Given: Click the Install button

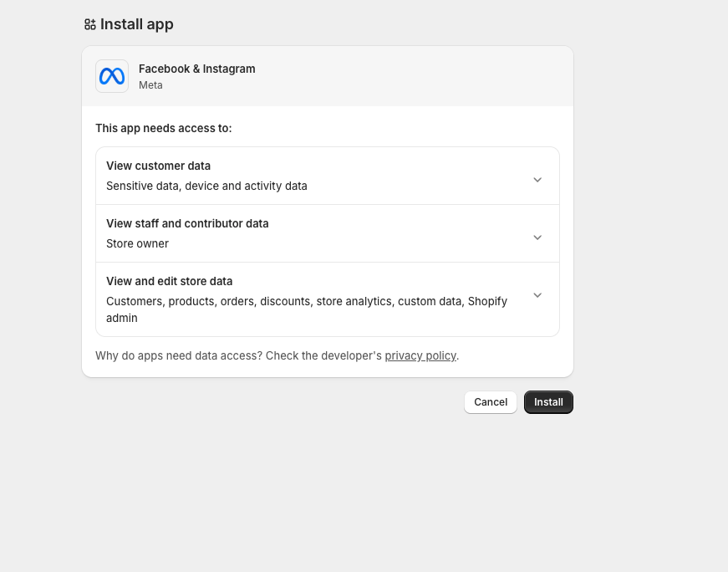Looking at the screenshot, I should tap(548, 402).
